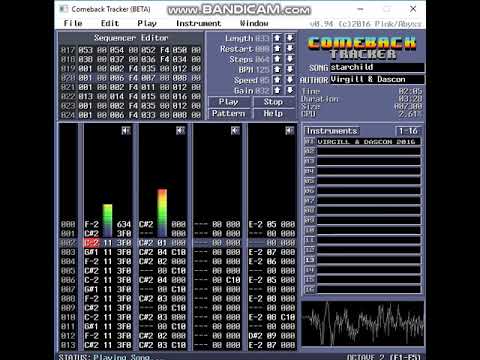Click E-2 note in fourth channel row 000
Image resolution: width=480 pixels, height=360 pixels.
[256, 224]
